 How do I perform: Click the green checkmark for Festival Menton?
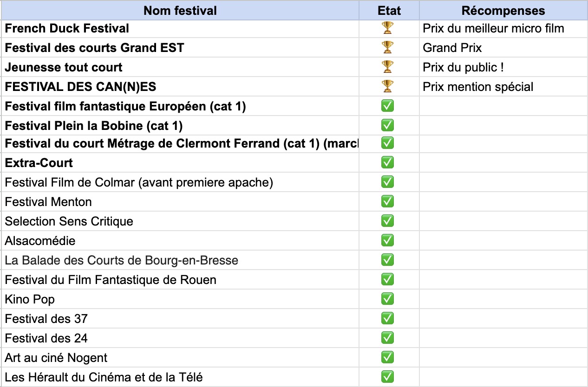(x=387, y=202)
